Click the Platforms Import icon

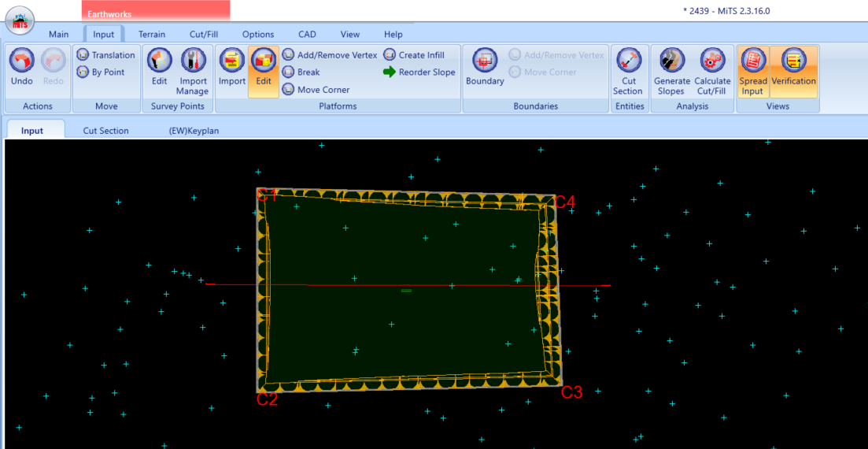point(232,66)
